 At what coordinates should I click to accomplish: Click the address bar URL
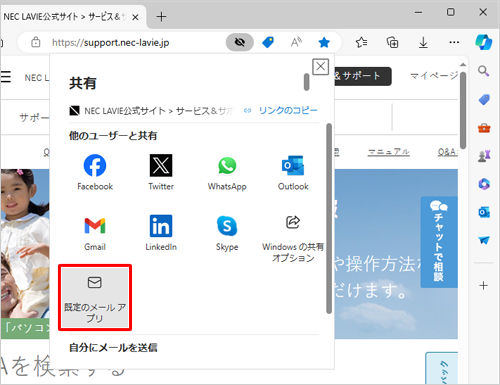(x=110, y=43)
